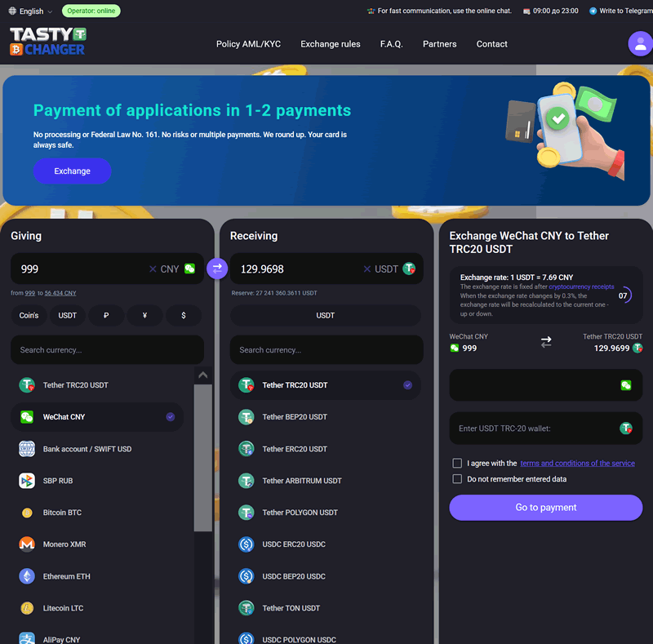Clear the Giving amount with X icon

[153, 269]
